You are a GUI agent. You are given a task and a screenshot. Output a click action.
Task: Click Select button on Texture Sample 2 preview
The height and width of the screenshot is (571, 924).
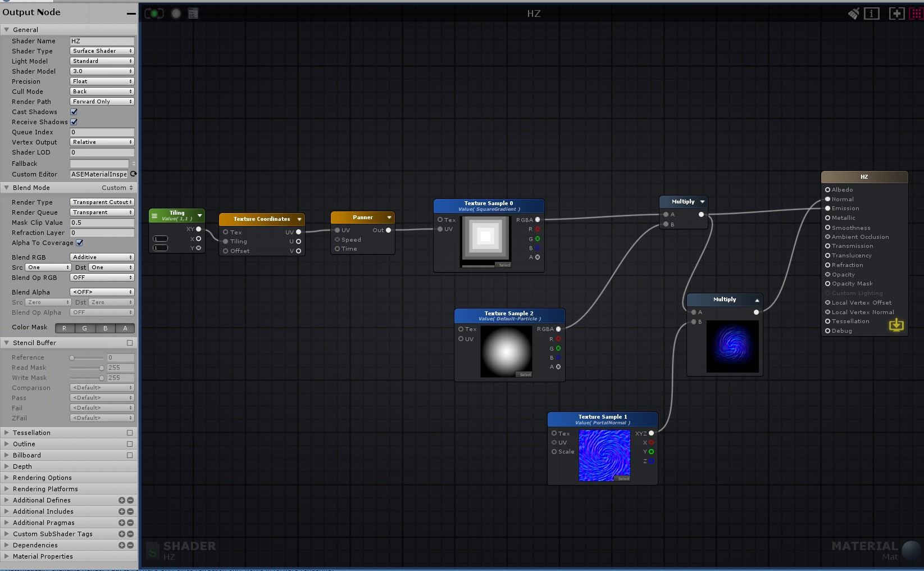point(525,374)
